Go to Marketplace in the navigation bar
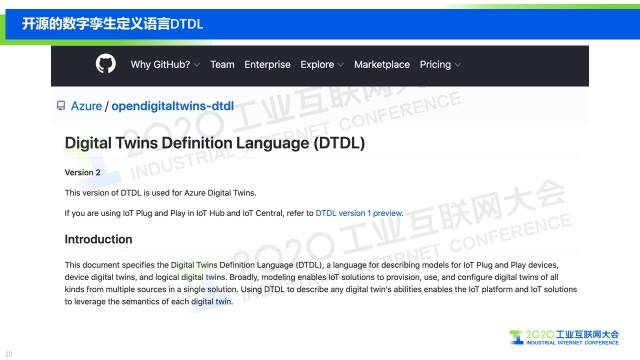The height and width of the screenshot is (360, 640). coord(382,64)
